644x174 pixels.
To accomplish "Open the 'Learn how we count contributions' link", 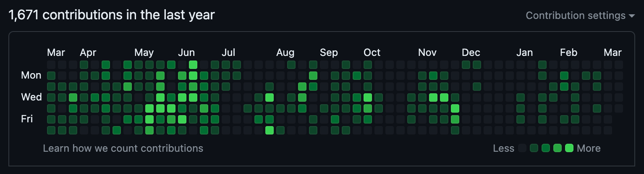I will pyautogui.click(x=123, y=148).
